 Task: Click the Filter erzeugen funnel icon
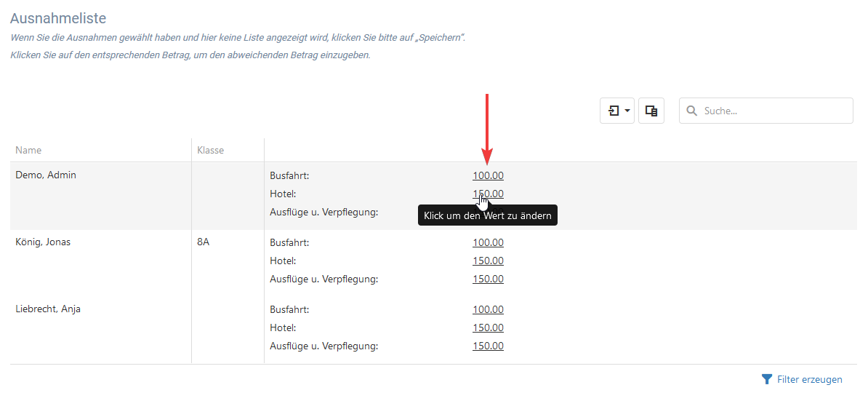coord(767,380)
